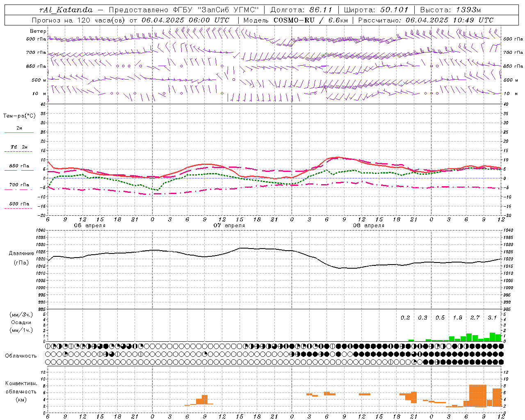Click the text 'Предоставлено ФГБУ "ЗапСиб УГМС"'
This screenshot has height=420, width=525.
tap(184, 10)
